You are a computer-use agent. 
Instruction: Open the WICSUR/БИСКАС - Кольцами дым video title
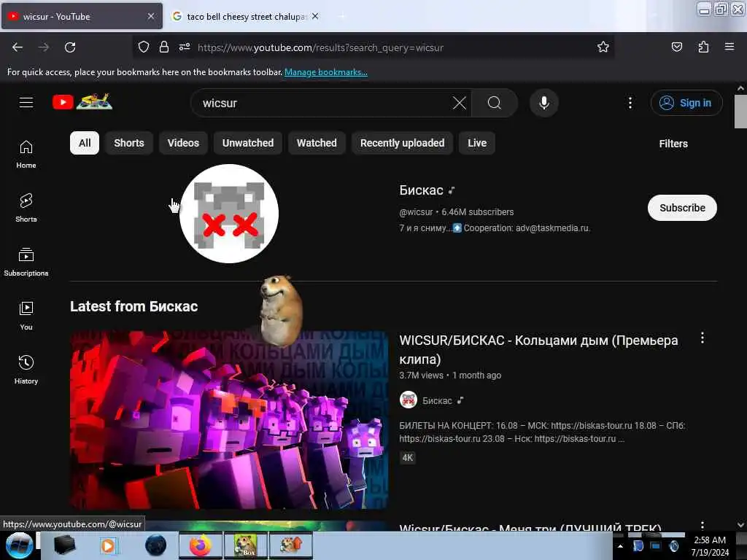(x=538, y=349)
